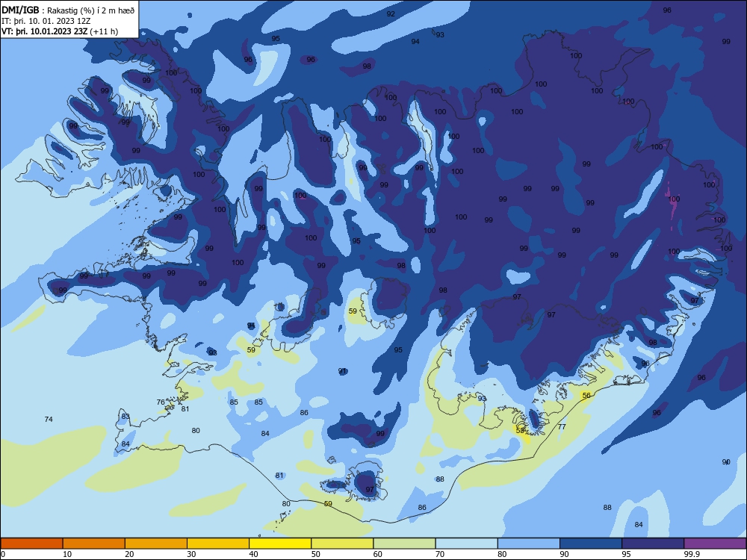Select the 'IT: þri. 10. 01. 2023 12Z' line
This screenshot has width=747, height=560.
point(46,21)
